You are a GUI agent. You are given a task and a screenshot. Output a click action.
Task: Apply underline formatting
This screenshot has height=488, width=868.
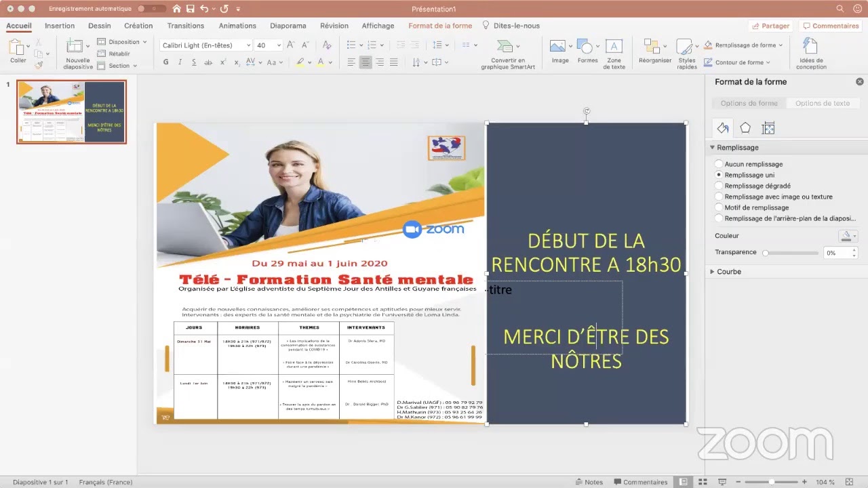coord(194,62)
